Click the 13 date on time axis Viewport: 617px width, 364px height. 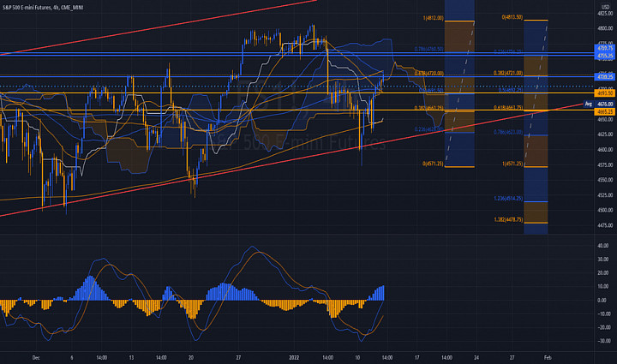click(131, 358)
